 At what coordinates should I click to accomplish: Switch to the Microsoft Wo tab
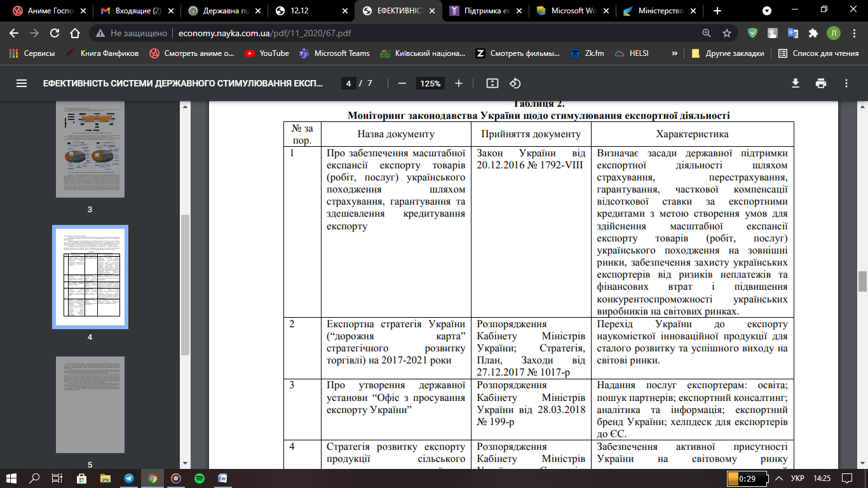pyautogui.click(x=573, y=11)
